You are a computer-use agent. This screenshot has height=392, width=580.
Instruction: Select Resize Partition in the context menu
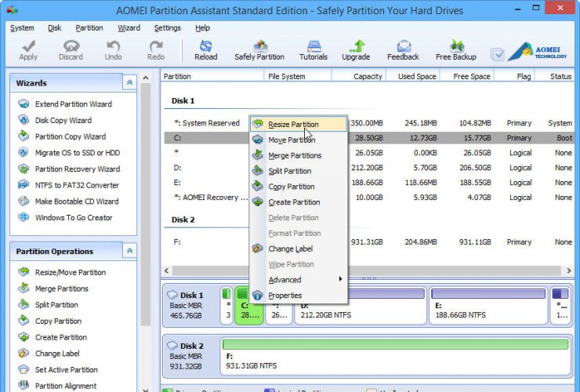point(299,125)
